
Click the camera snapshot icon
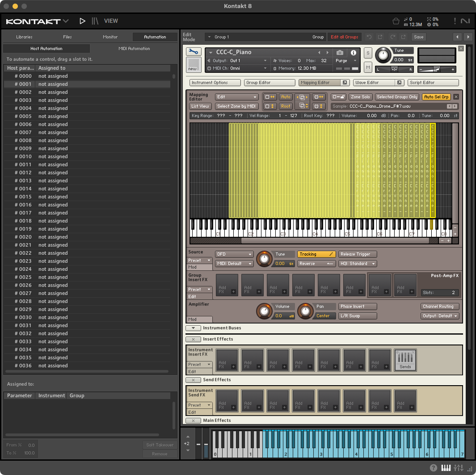340,53
